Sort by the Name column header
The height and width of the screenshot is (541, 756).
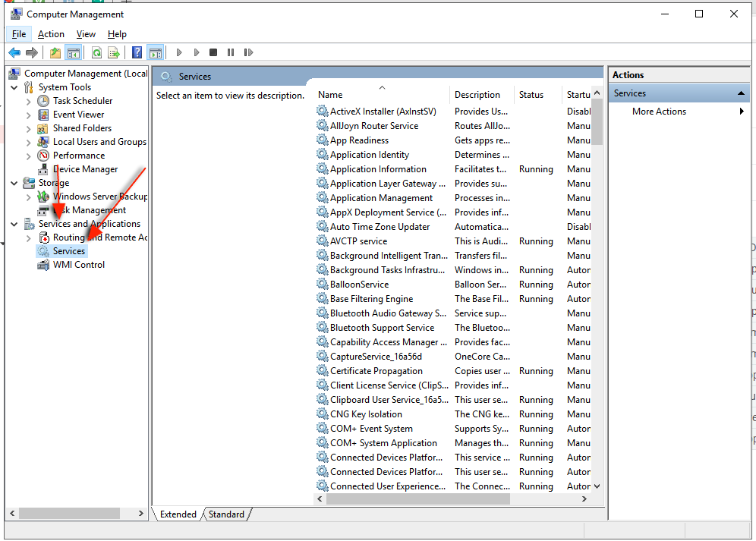(x=383, y=95)
